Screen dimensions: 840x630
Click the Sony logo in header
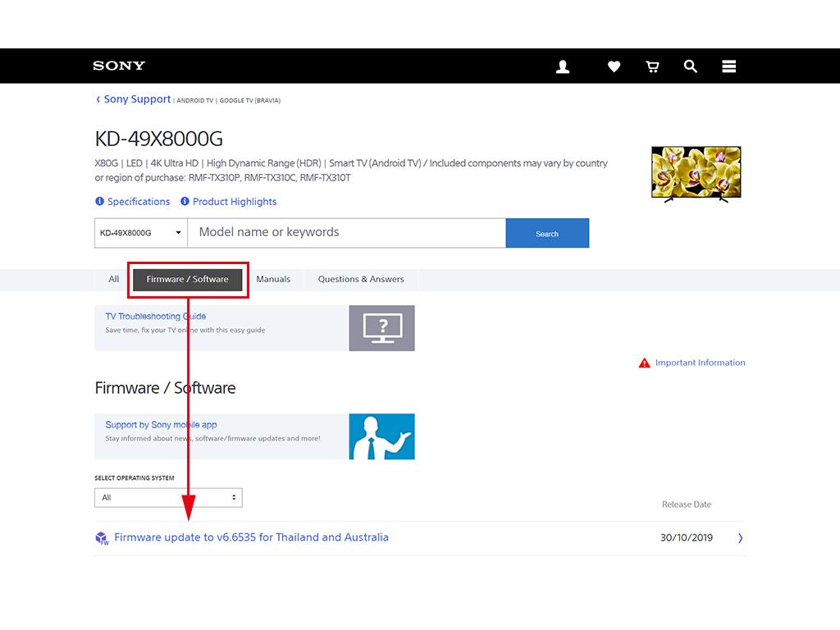click(x=119, y=66)
